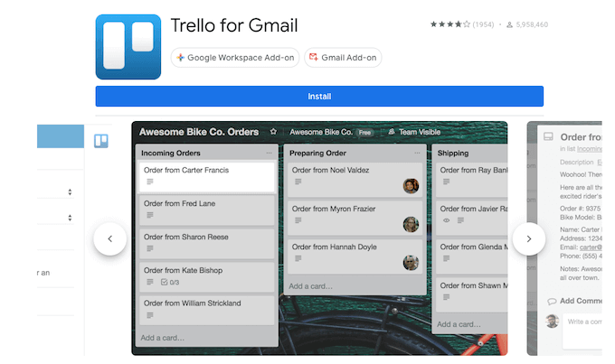Screen dimensions: 615x364
Task: Go to next screenshot with right arrow
Action: click(x=529, y=239)
